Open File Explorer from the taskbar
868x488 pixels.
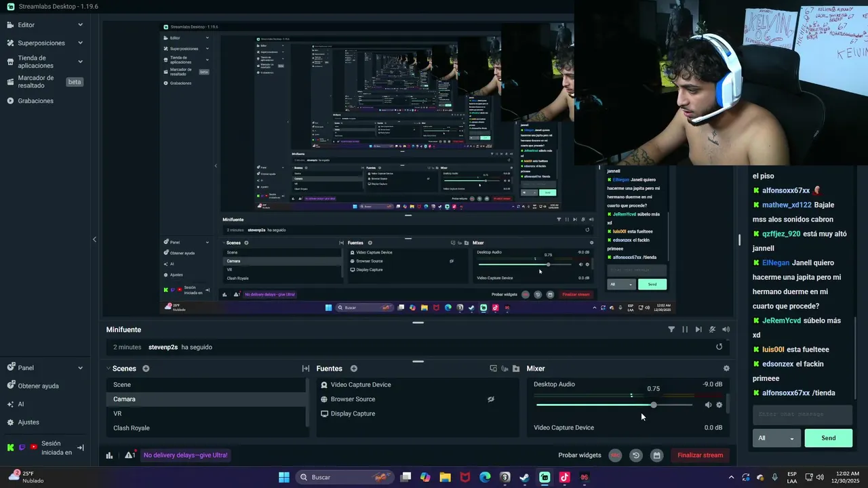445,477
